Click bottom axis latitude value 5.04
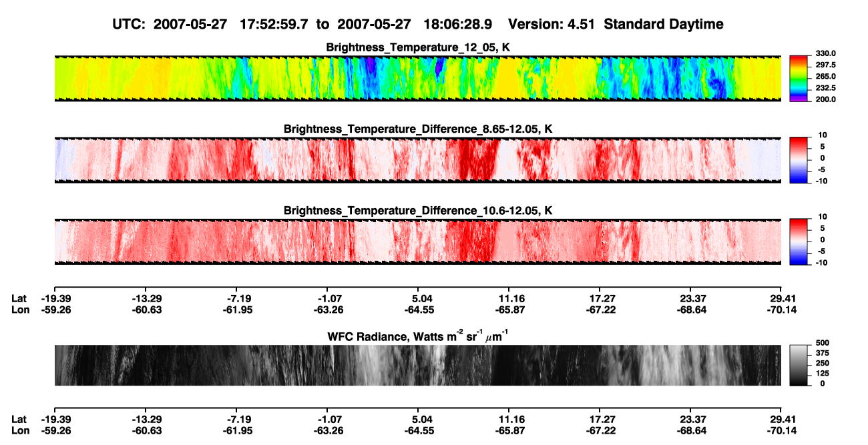868x445 pixels. (x=418, y=419)
